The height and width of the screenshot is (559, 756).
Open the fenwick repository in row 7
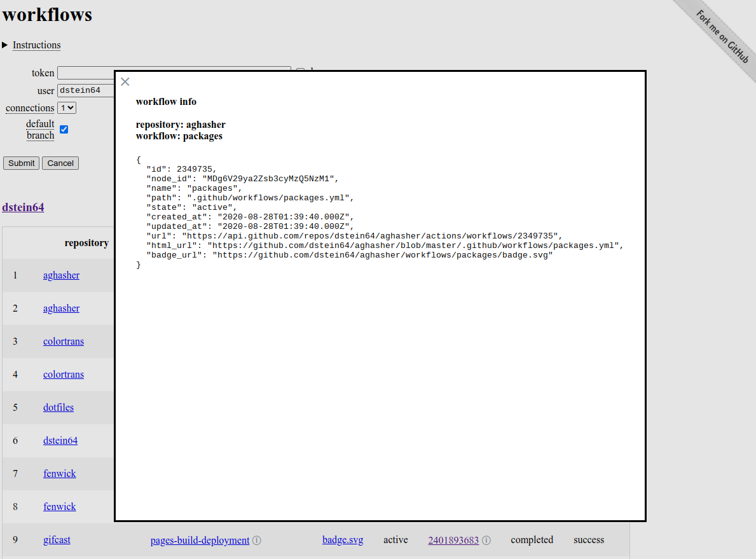click(x=59, y=473)
